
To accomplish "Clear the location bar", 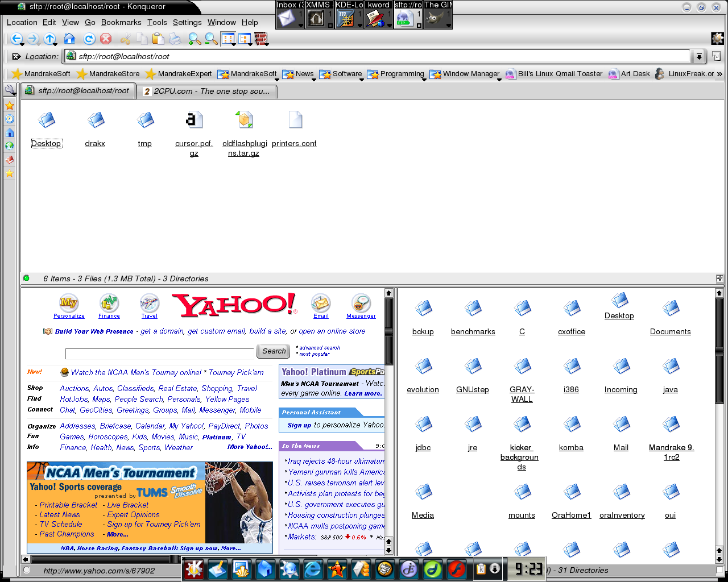I will [16, 56].
